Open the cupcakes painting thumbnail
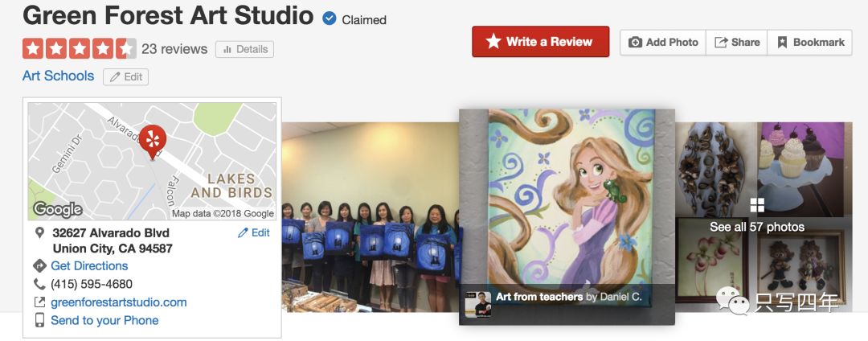The height and width of the screenshot is (341, 868). click(x=800, y=169)
